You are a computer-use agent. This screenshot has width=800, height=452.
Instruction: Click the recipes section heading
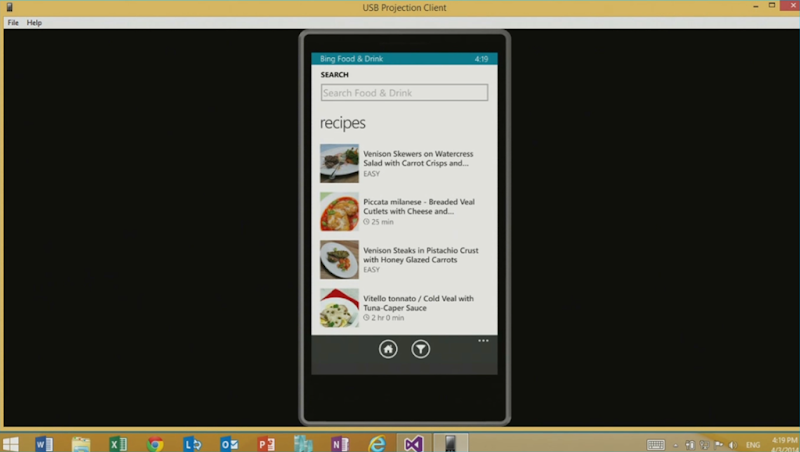[343, 123]
